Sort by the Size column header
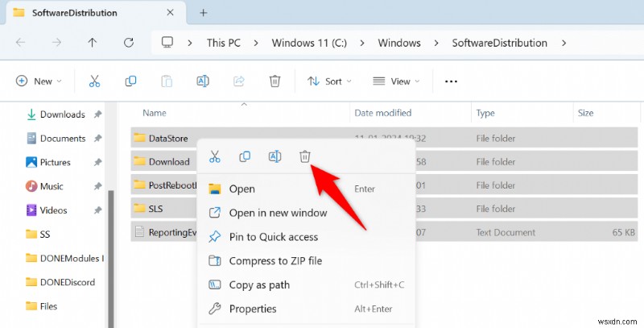Screen dimensions: 644x328 coord(585,113)
